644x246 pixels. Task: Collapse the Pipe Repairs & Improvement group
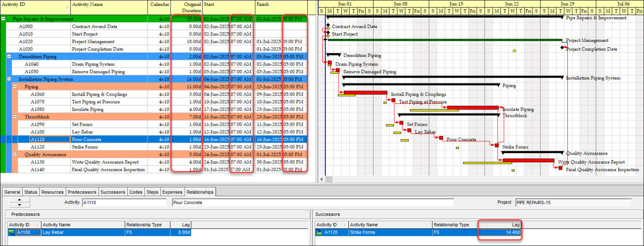click(4, 19)
